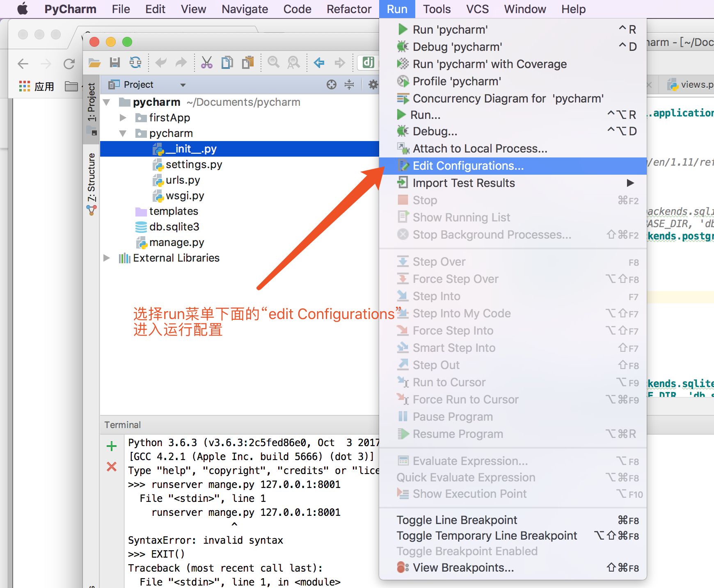Click the Find magnifier icon

point(273,62)
